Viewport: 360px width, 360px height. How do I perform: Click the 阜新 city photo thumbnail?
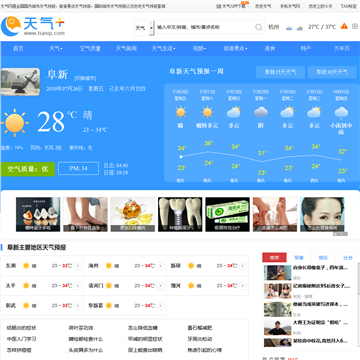20,82
